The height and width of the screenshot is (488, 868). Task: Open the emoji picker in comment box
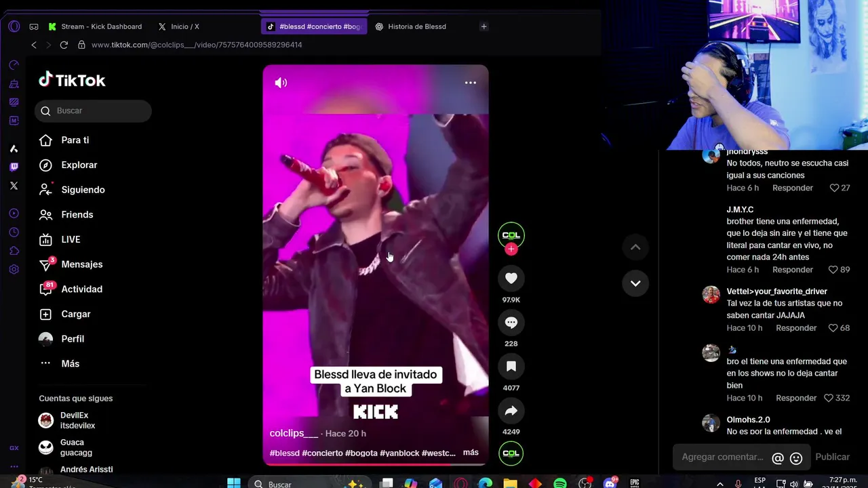[x=796, y=458]
